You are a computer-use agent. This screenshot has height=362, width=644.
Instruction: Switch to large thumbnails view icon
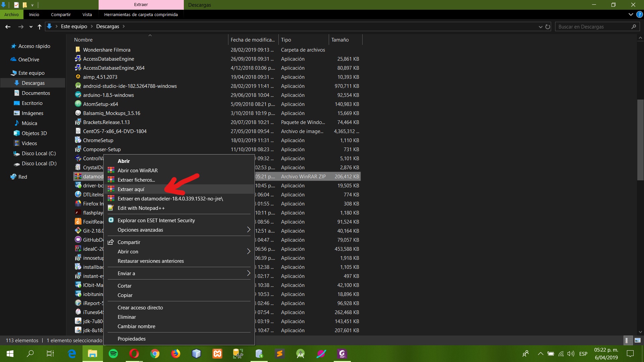[638, 340]
